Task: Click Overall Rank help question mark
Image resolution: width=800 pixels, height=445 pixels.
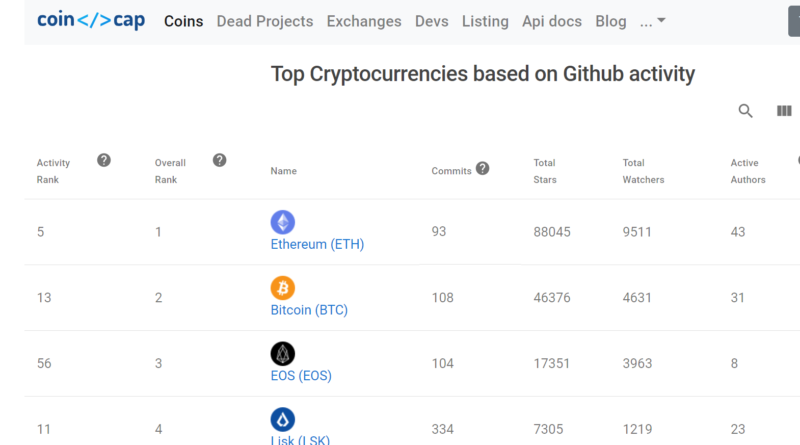Action: 219,160
